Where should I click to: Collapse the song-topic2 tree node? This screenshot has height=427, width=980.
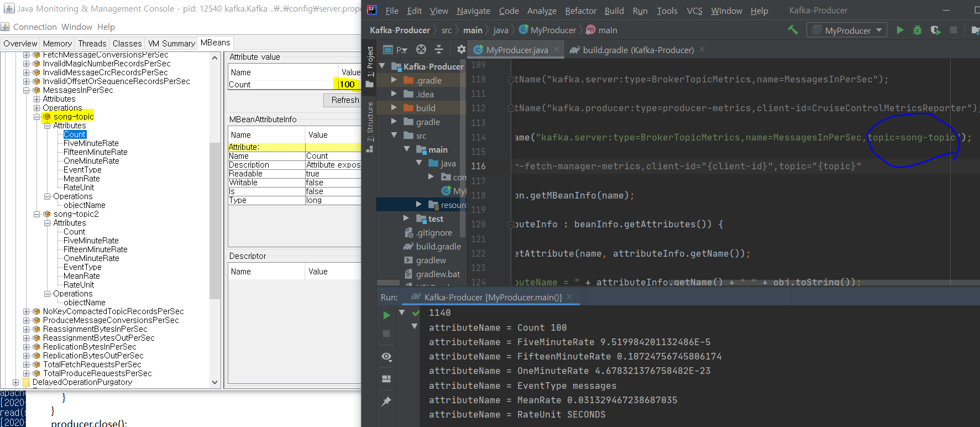36,214
